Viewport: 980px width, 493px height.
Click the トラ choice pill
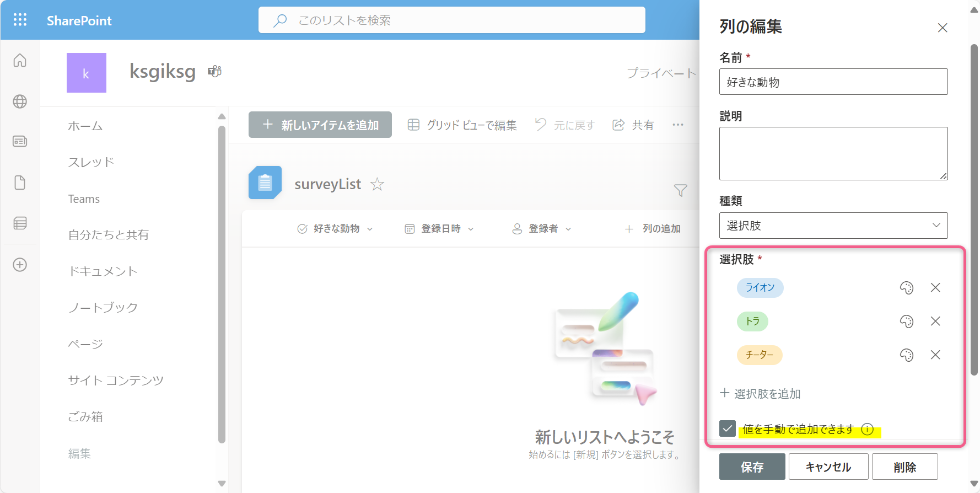point(752,321)
